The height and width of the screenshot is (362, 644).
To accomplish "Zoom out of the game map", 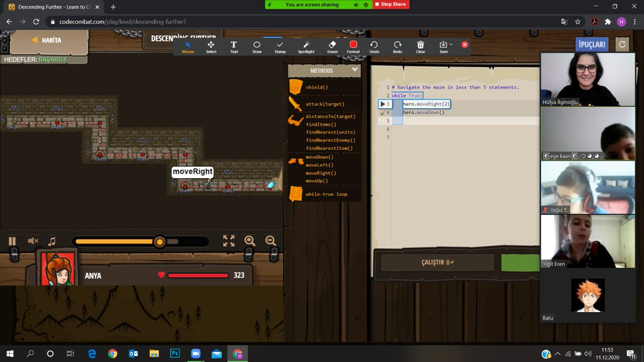I will tap(270, 241).
